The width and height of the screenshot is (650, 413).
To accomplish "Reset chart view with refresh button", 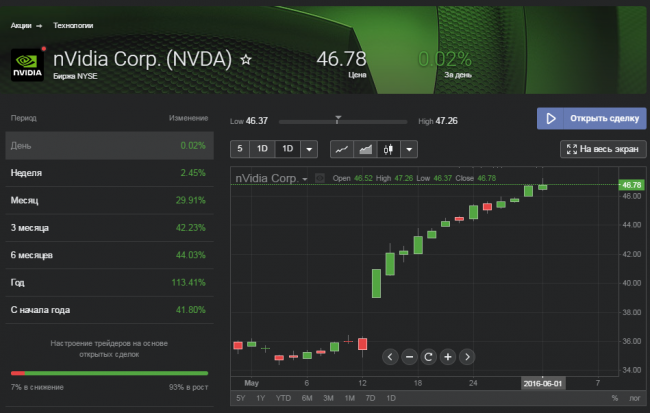I will click(x=429, y=357).
